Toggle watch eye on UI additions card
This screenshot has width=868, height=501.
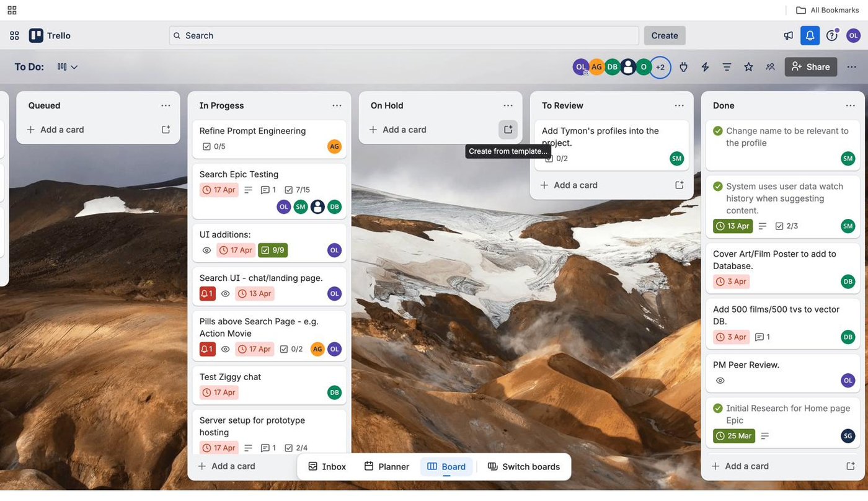pos(207,250)
